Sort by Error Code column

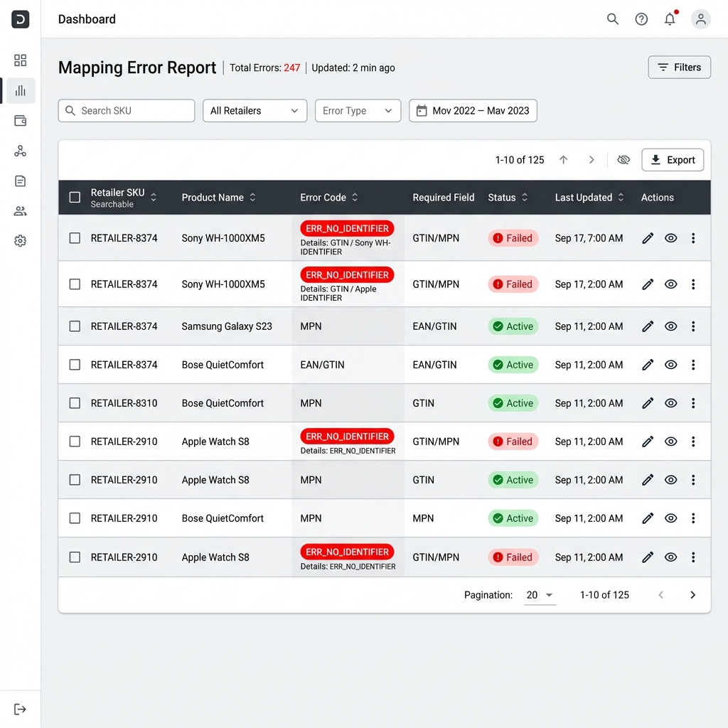pyautogui.click(x=355, y=198)
